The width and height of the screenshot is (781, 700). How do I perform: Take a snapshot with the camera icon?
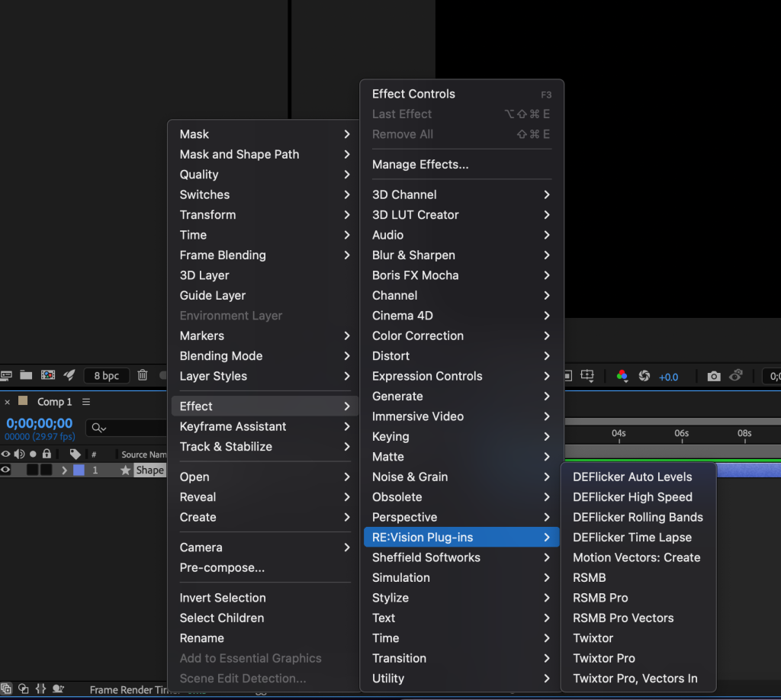[x=713, y=376]
